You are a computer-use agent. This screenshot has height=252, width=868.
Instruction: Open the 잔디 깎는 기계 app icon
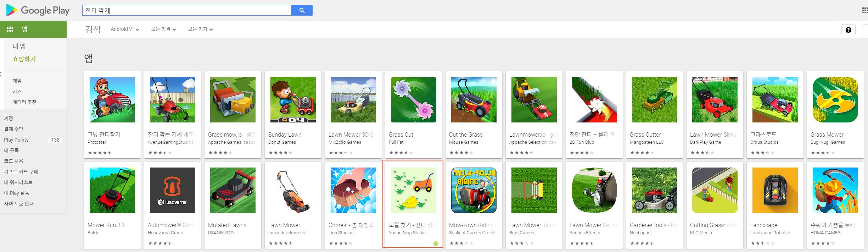tap(173, 100)
